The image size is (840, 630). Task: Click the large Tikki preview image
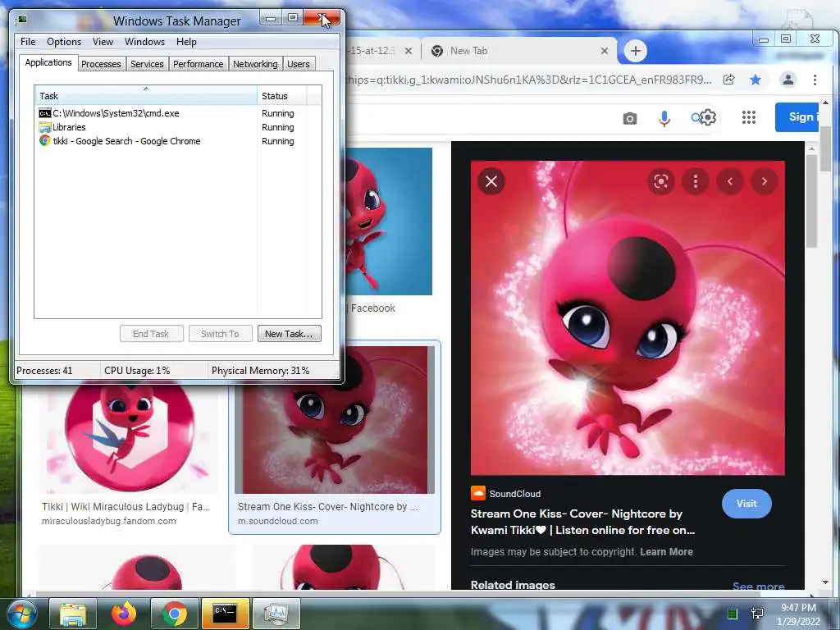pos(628,317)
